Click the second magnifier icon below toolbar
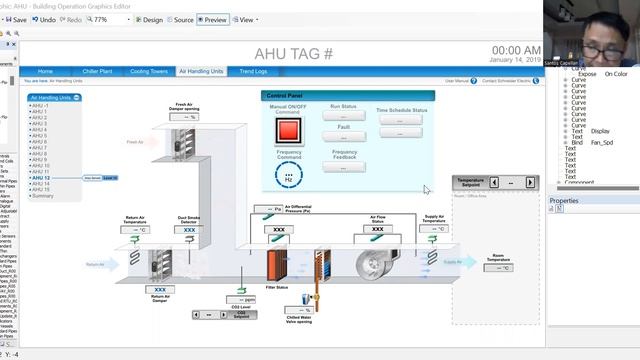Viewport: 640px width, 360px height. [17, 33]
